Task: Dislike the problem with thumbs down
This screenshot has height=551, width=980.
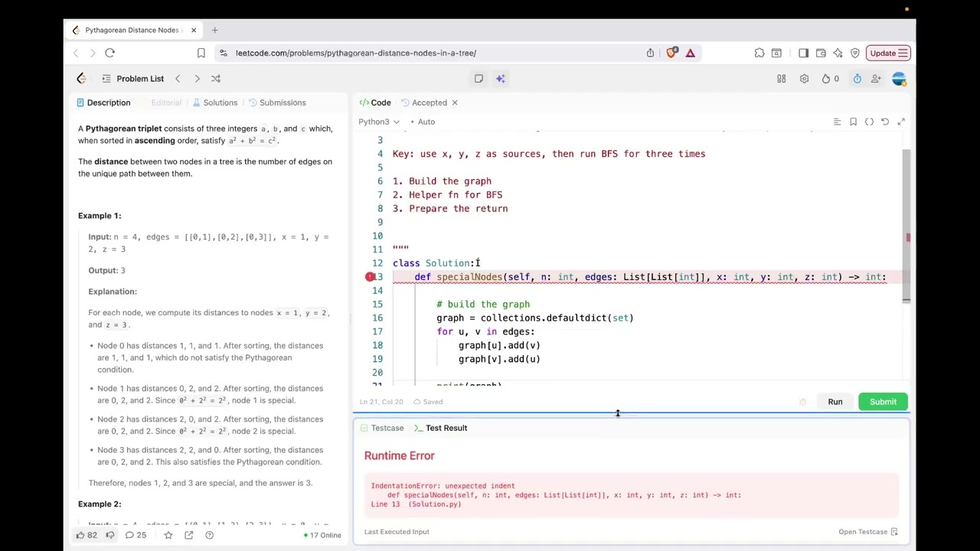Action: click(109, 535)
